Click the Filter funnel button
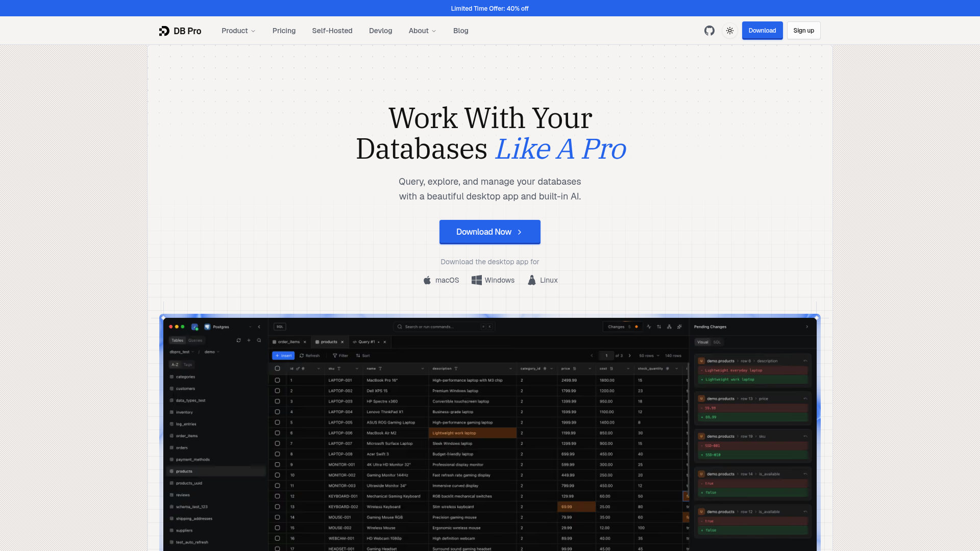Image resolution: width=980 pixels, height=551 pixels. click(x=340, y=356)
